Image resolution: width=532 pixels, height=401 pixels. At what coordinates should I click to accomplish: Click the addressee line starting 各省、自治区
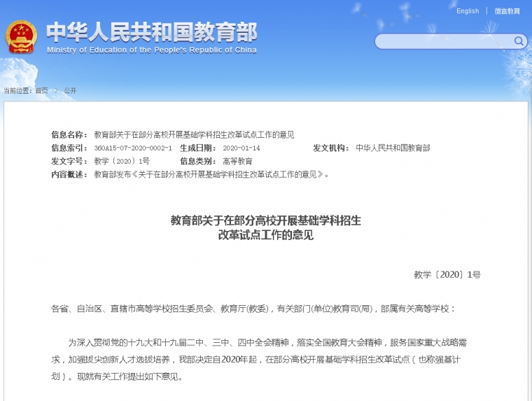click(x=253, y=309)
